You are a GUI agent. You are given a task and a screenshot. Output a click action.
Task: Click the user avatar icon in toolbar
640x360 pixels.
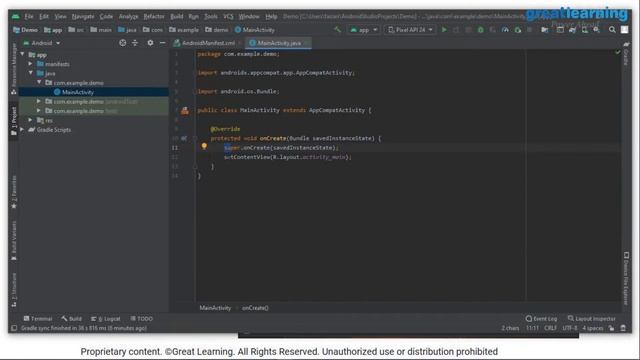624,30
